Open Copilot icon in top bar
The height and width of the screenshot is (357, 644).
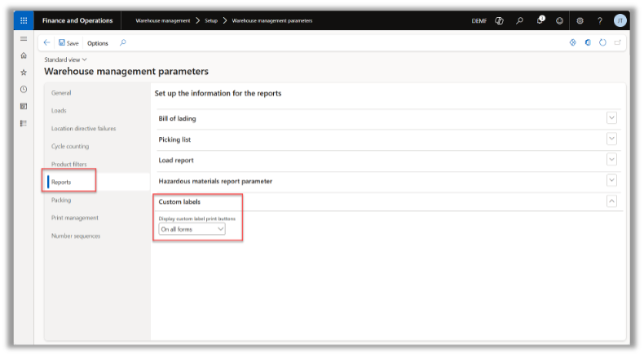click(500, 20)
